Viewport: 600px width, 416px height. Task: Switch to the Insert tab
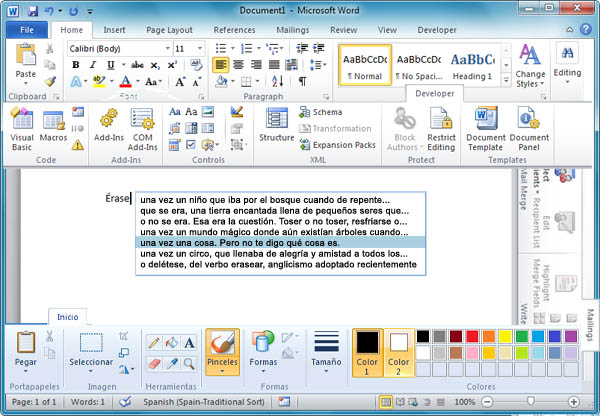[x=114, y=30]
